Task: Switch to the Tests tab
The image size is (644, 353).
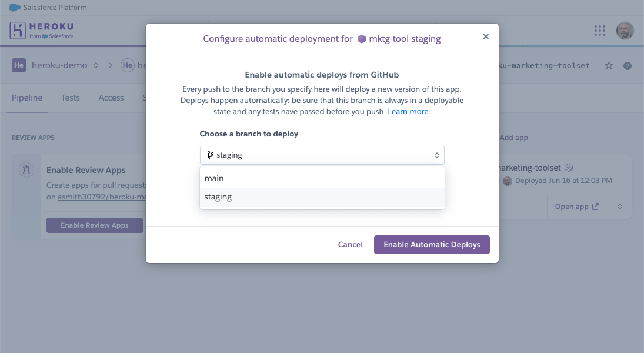Action: 70,98
